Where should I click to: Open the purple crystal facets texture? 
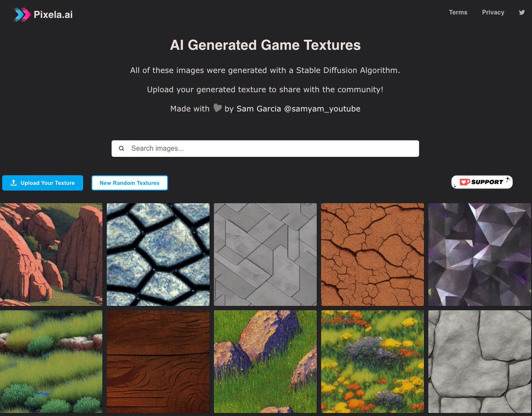click(480, 255)
